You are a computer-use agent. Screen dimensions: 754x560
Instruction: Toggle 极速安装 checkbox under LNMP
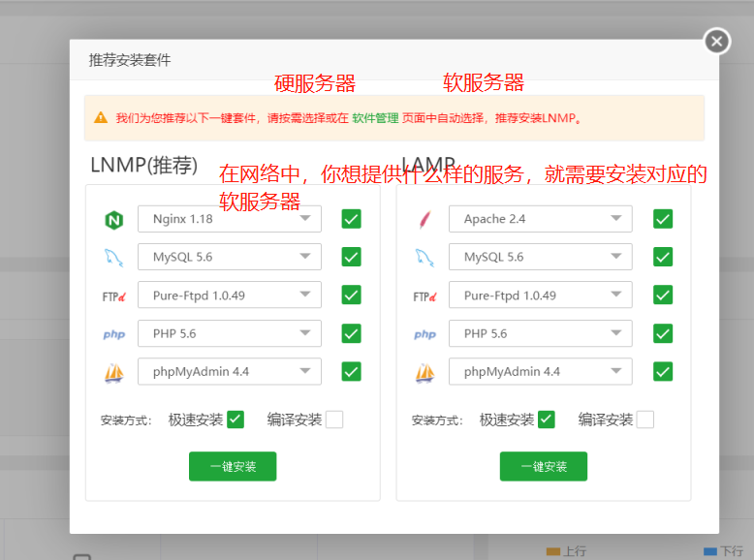(236, 420)
